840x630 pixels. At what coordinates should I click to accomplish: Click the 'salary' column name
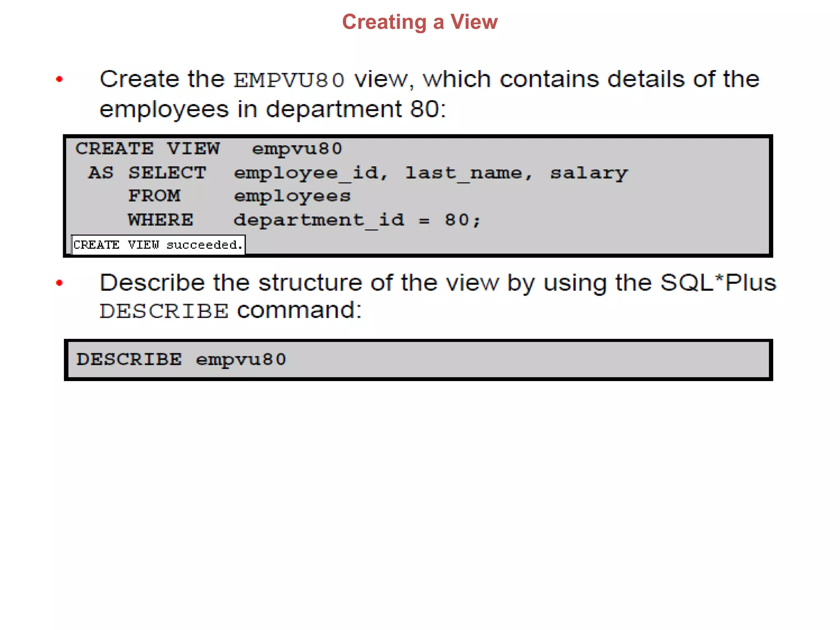pyautogui.click(x=589, y=173)
